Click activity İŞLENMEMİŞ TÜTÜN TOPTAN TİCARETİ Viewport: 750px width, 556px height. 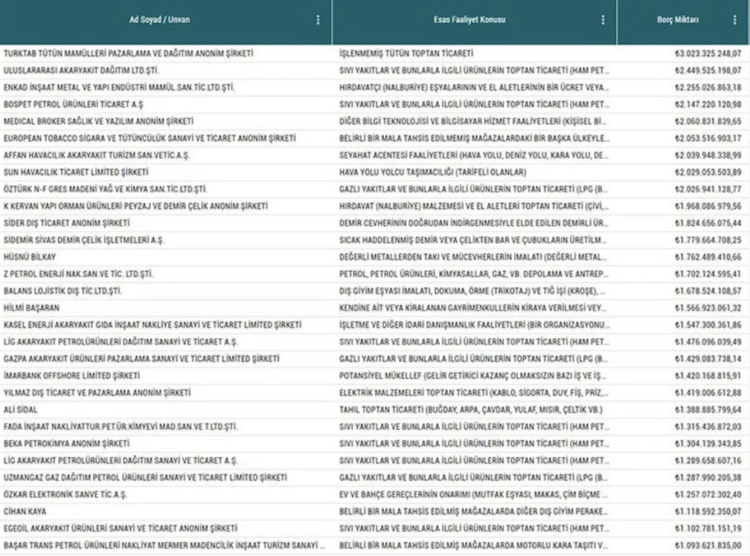(x=406, y=54)
